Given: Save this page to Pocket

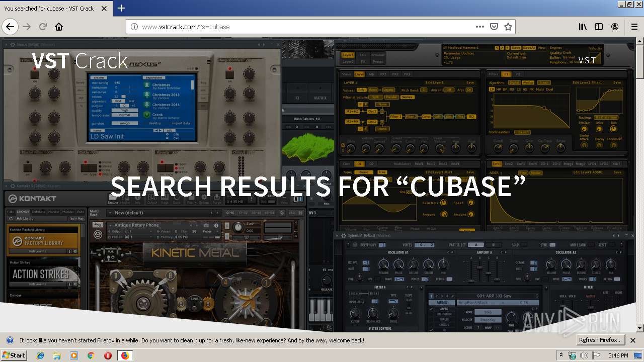Looking at the screenshot, I should pos(494,27).
